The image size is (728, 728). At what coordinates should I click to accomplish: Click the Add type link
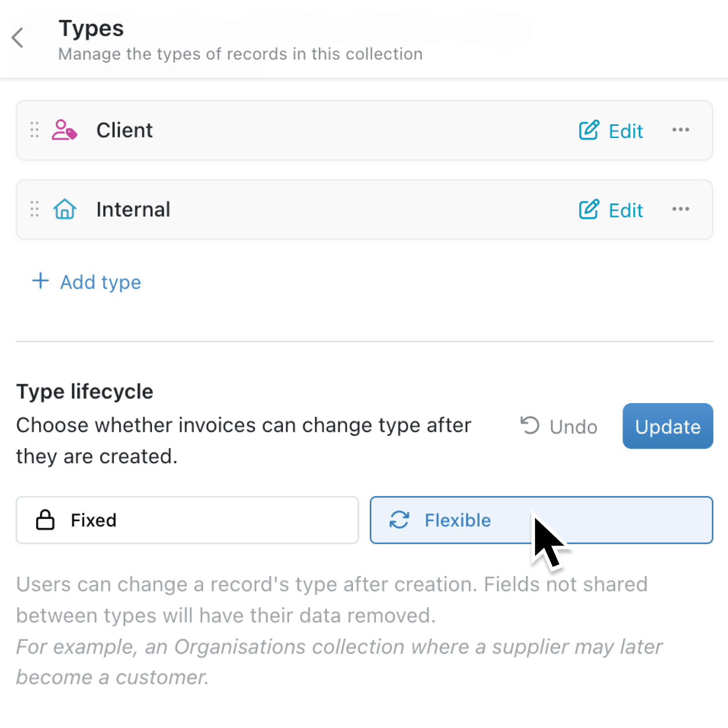(100, 282)
